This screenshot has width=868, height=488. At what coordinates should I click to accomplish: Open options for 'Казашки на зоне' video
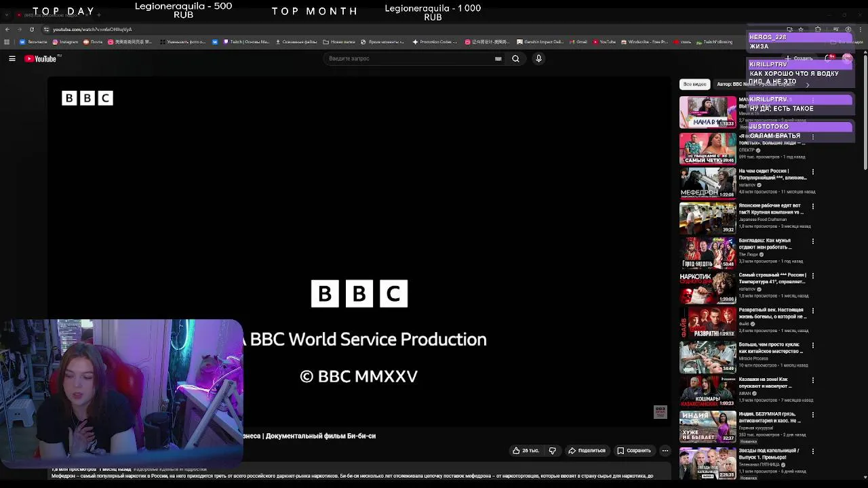point(813,380)
